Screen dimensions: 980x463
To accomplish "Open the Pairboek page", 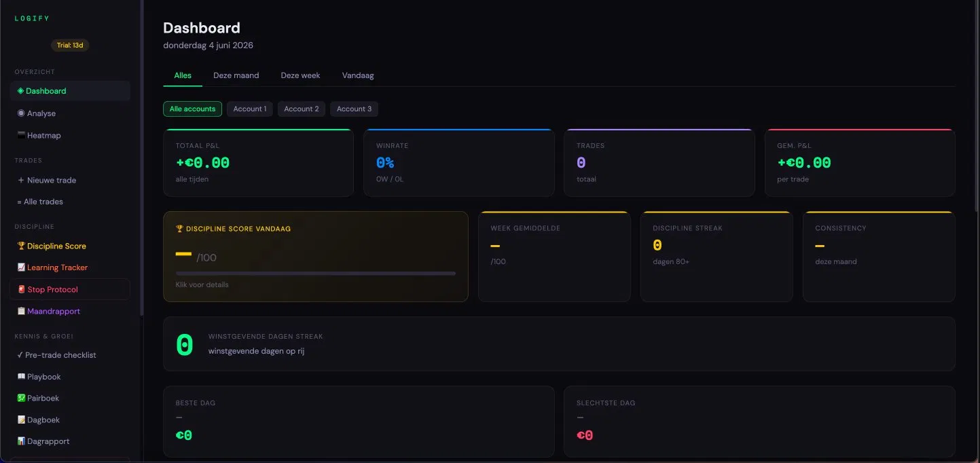I will coord(70,399).
